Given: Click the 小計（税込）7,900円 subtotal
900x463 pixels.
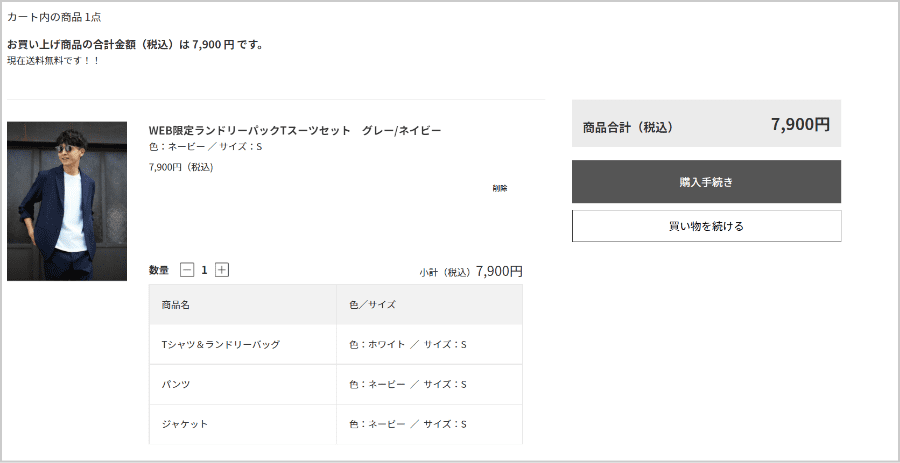Looking at the screenshot, I should 471,271.
